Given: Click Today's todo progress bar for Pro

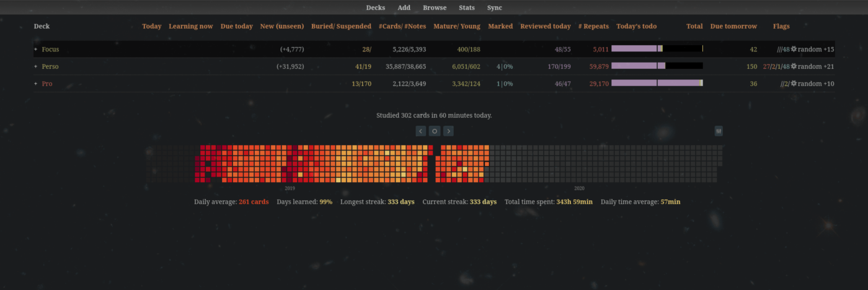Looking at the screenshot, I should (657, 83).
